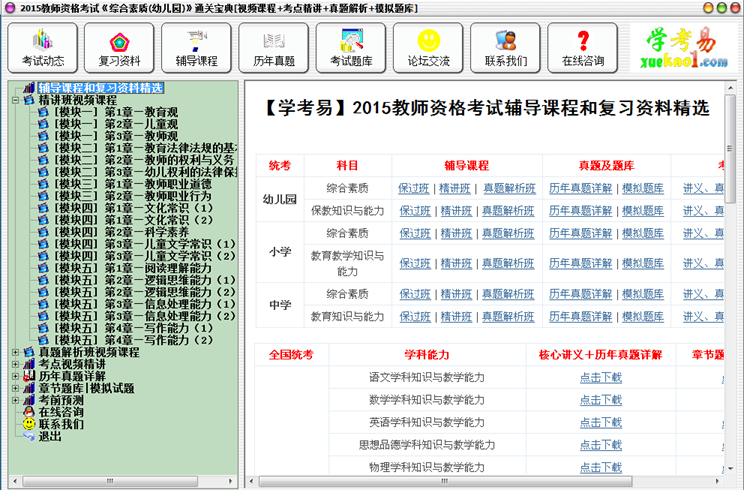Select 【模块五】第4章—写作能力（1）

tap(133, 328)
